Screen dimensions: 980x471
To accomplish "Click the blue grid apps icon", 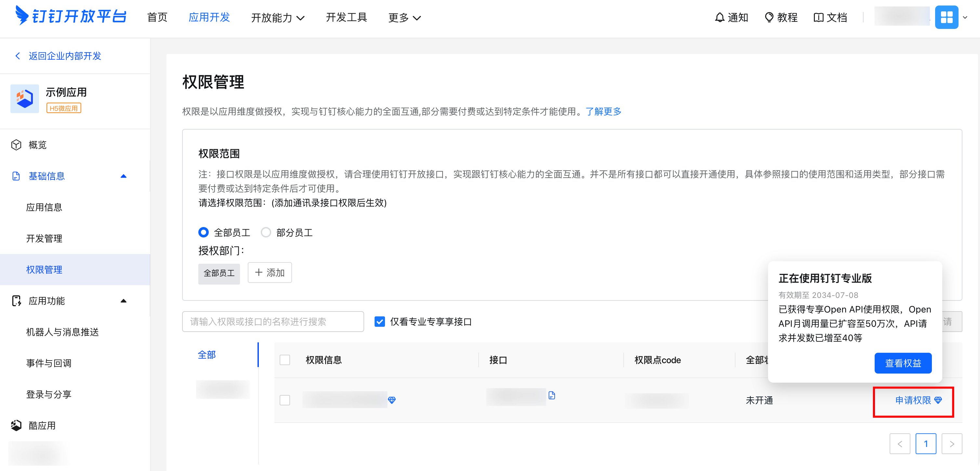I will click(x=946, y=17).
